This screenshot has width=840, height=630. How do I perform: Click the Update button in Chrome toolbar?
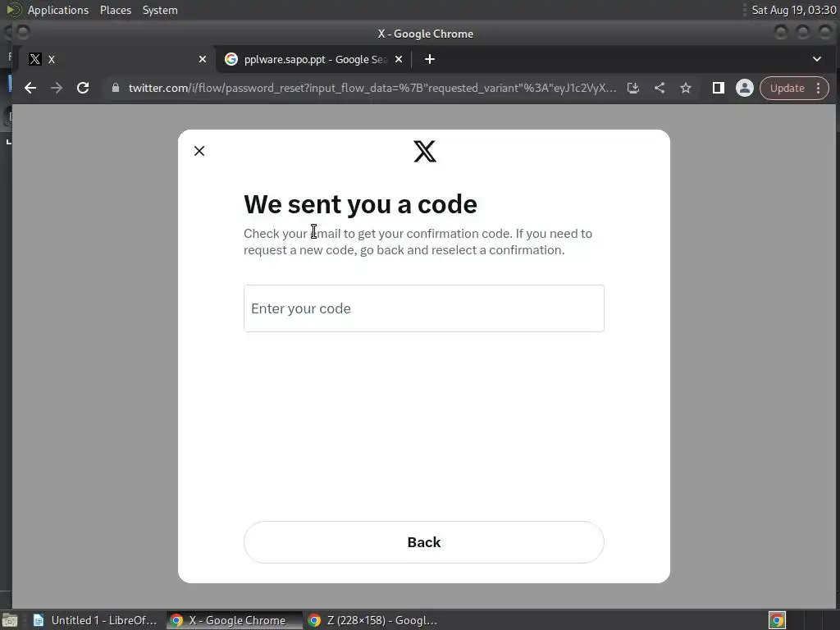point(787,89)
